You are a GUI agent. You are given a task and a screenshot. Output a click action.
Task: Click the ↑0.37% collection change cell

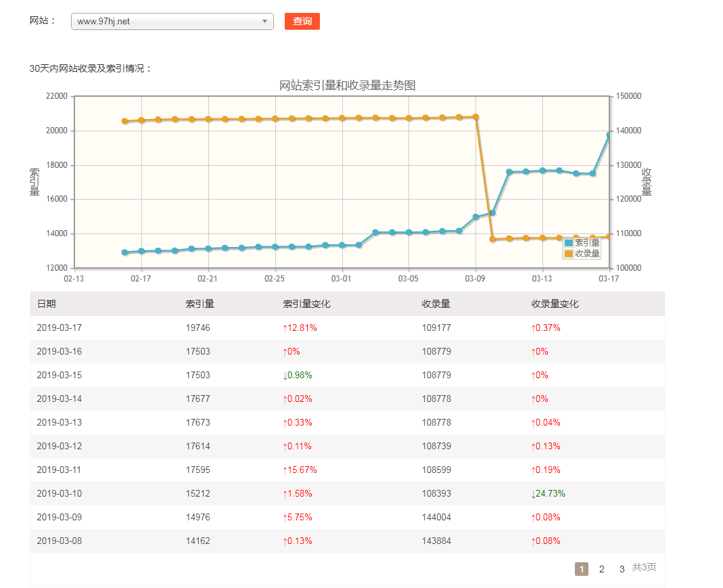[x=546, y=328]
